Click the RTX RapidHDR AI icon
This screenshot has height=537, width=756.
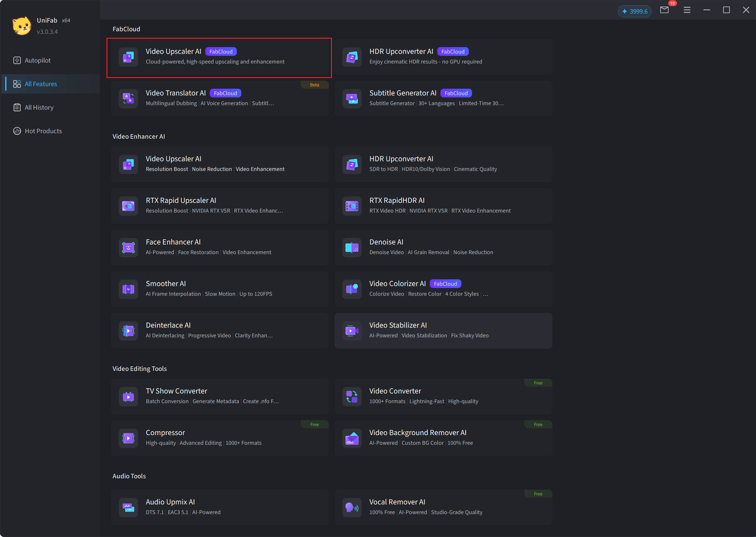(x=352, y=206)
